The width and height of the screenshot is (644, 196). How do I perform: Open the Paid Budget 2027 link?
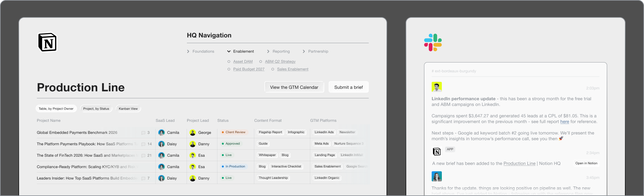coord(249,69)
